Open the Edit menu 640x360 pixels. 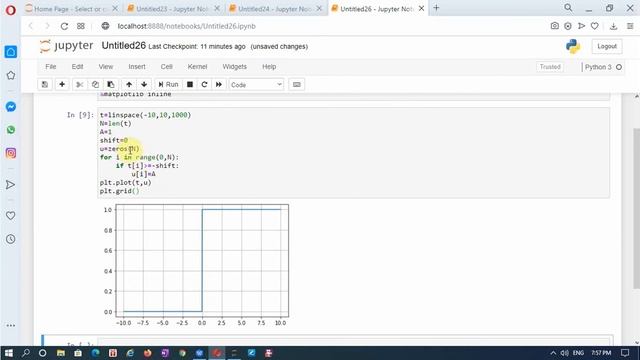pos(77,67)
